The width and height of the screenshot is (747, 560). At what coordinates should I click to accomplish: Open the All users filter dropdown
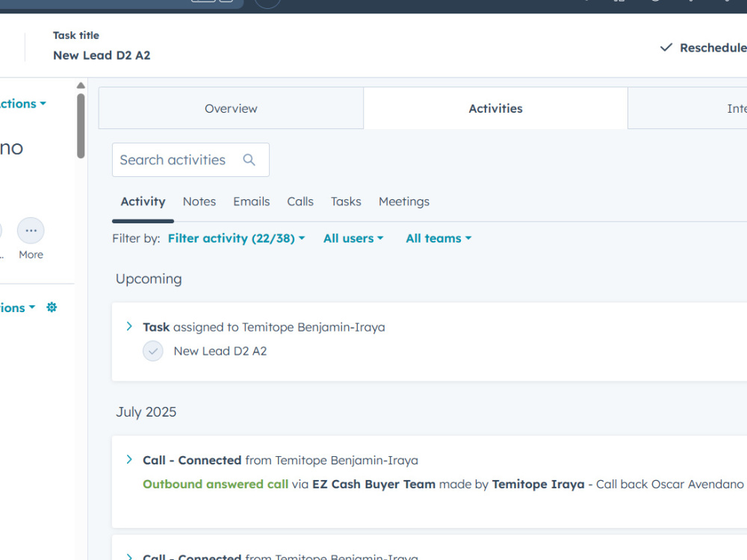(353, 239)
